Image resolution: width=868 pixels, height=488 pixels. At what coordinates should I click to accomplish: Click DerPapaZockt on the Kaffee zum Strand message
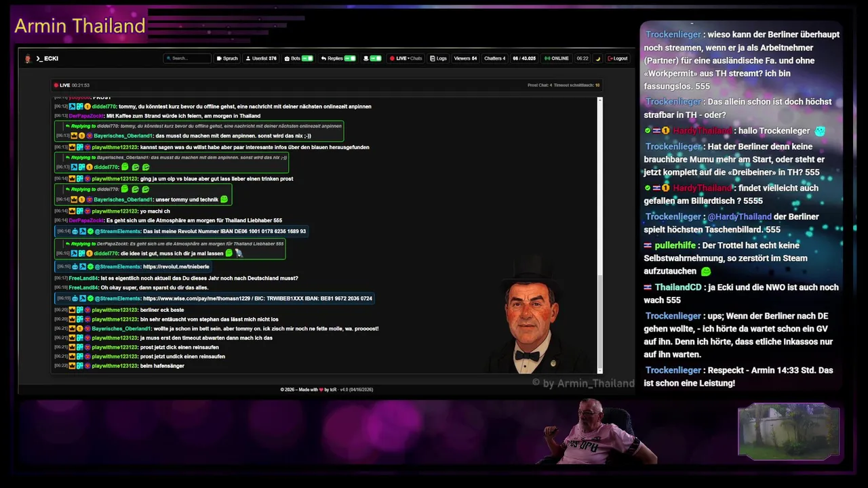86,116
